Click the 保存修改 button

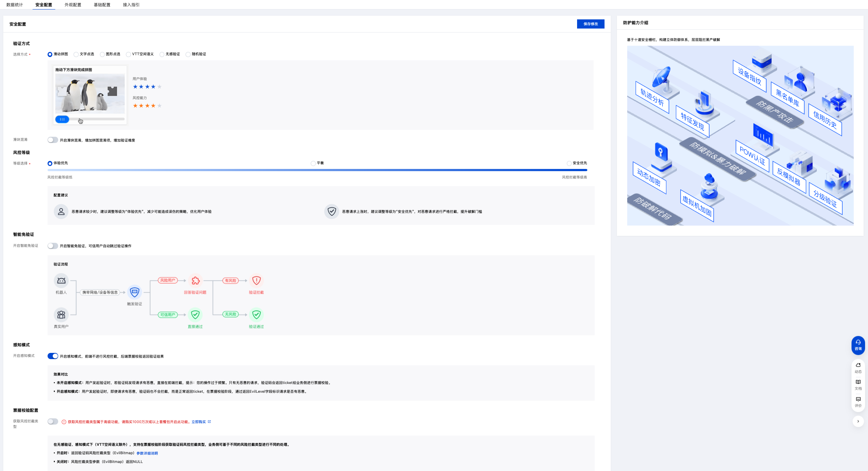[590, 24]
